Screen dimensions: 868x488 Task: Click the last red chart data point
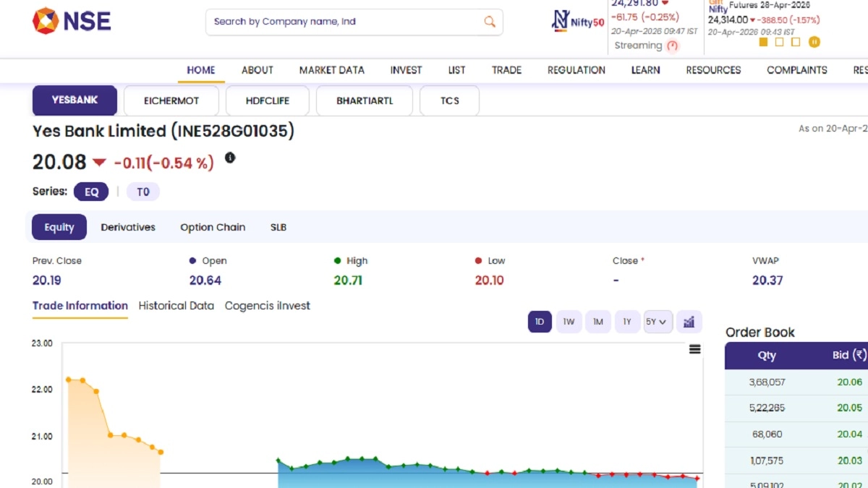[697, 478]
